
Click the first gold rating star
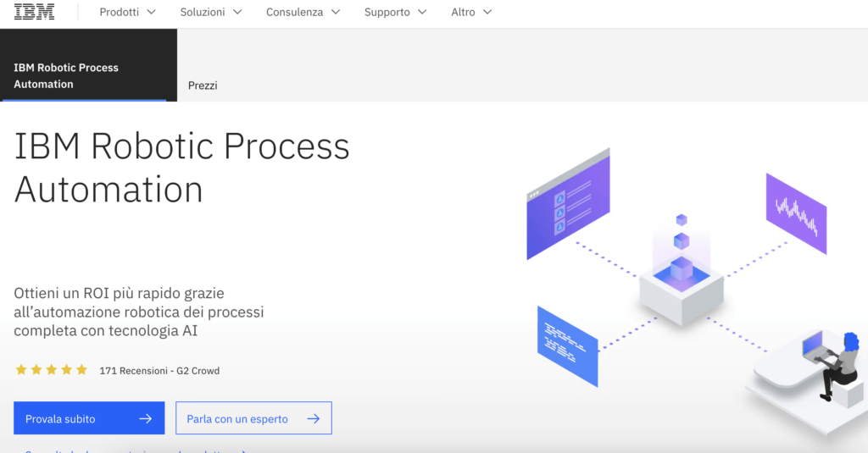[20, 370]
